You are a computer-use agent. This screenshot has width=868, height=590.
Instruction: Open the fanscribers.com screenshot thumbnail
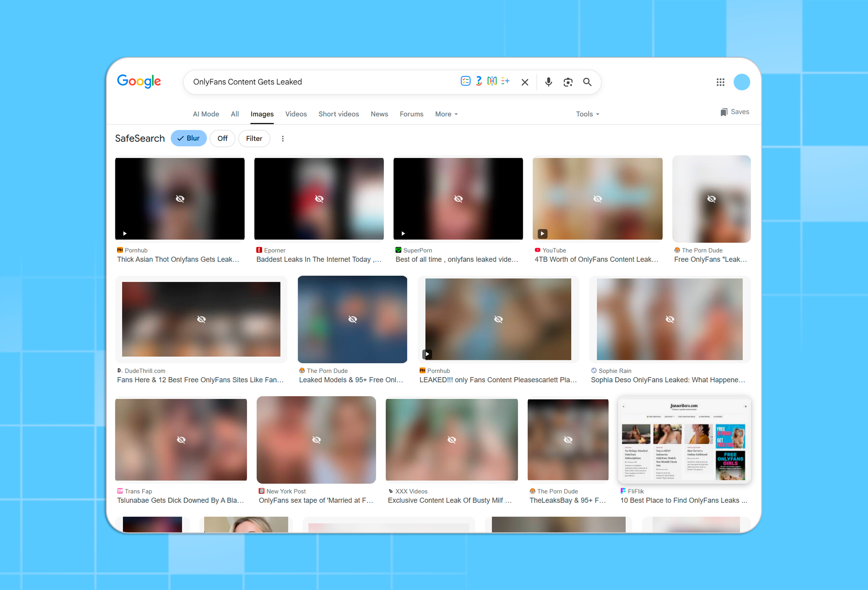click(x=684, y=440)
